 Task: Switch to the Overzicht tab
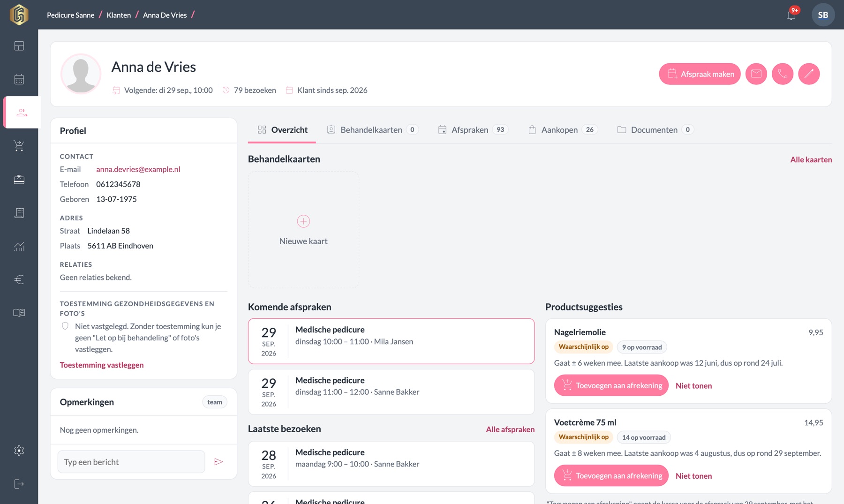(282, 130)
